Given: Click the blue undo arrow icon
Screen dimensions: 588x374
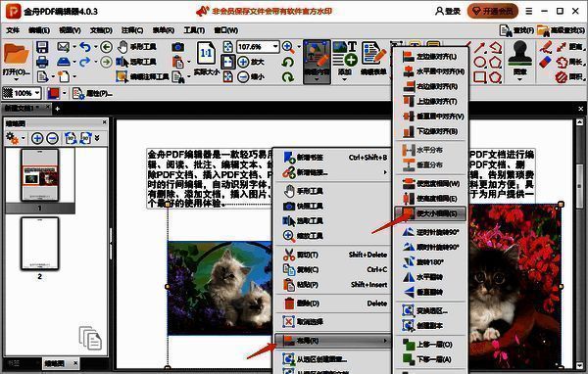Looking at the screenshot, I should [x=85, y=47].
